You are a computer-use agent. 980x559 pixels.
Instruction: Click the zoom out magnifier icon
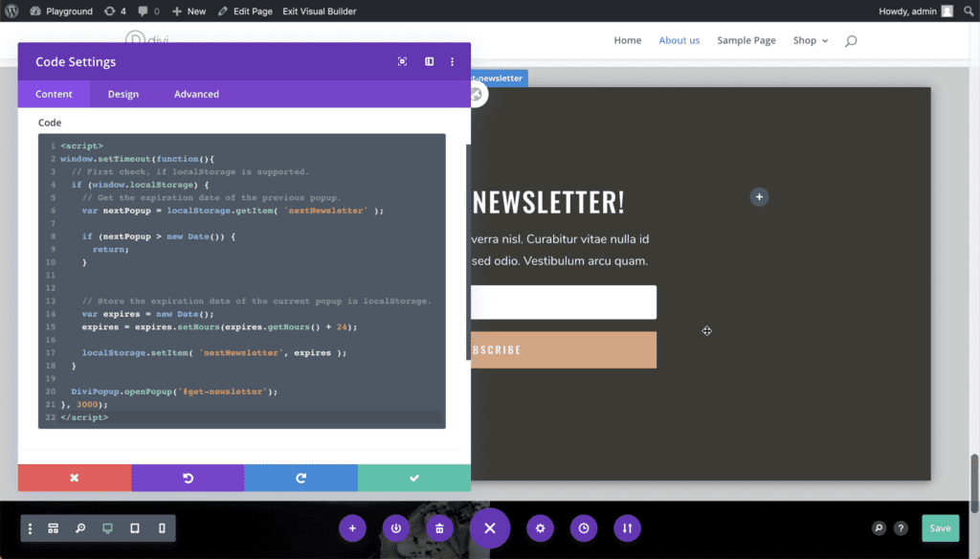click(x=80, y=528)
